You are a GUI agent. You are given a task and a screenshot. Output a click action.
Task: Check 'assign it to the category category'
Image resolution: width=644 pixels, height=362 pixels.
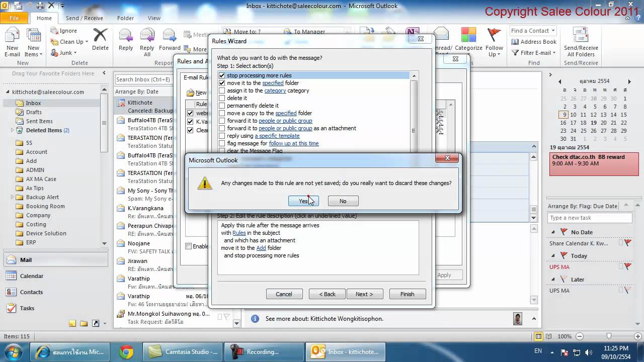pos(222,90)
